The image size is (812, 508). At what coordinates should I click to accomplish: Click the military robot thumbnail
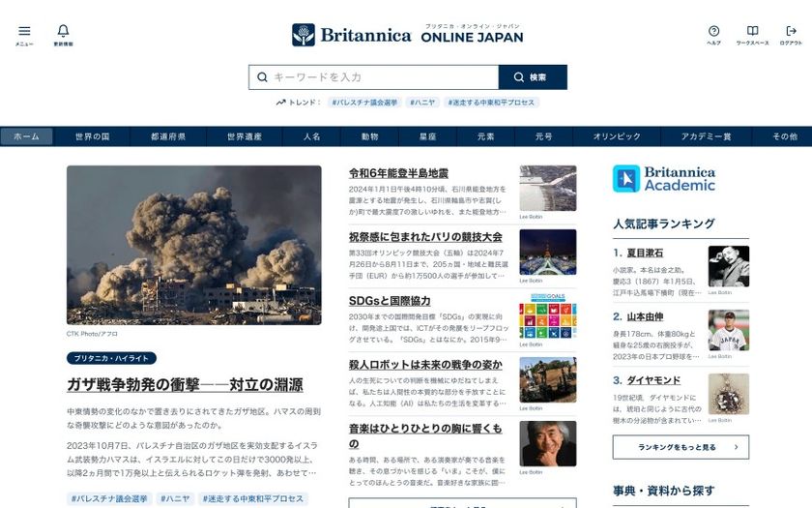548,379
